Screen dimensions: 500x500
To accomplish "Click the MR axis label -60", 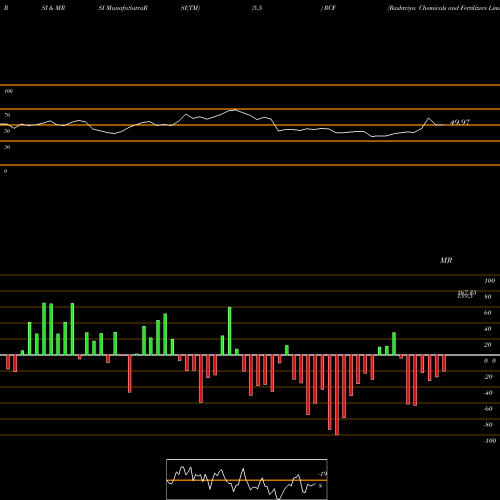I will (488, 409).
